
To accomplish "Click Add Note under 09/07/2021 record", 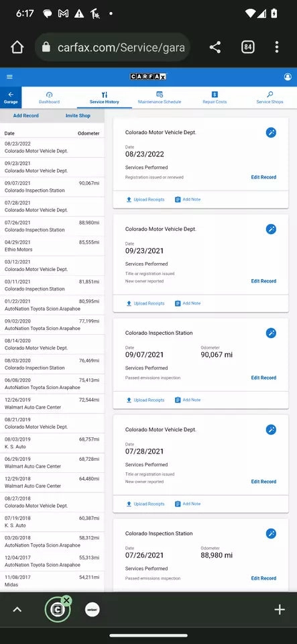I will [188, 400].
